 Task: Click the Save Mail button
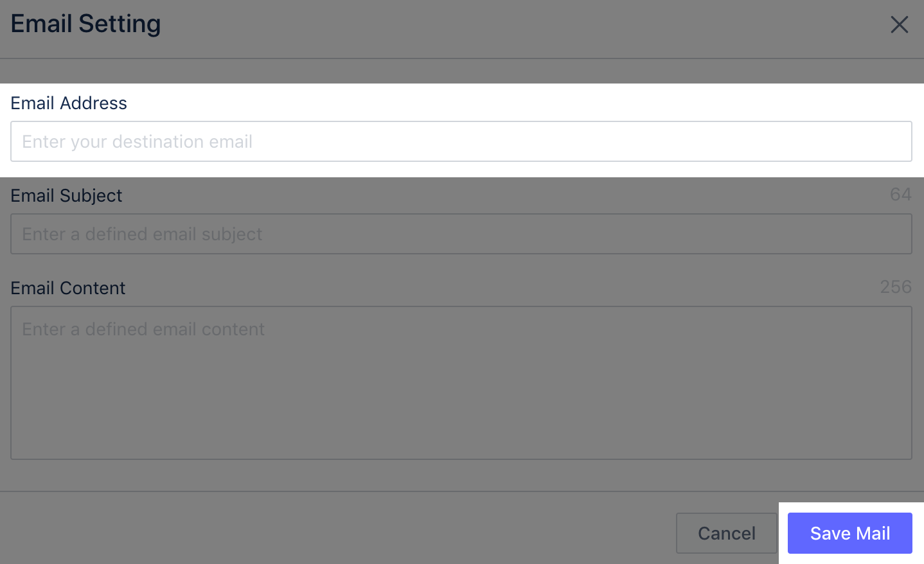click(849, 533)
